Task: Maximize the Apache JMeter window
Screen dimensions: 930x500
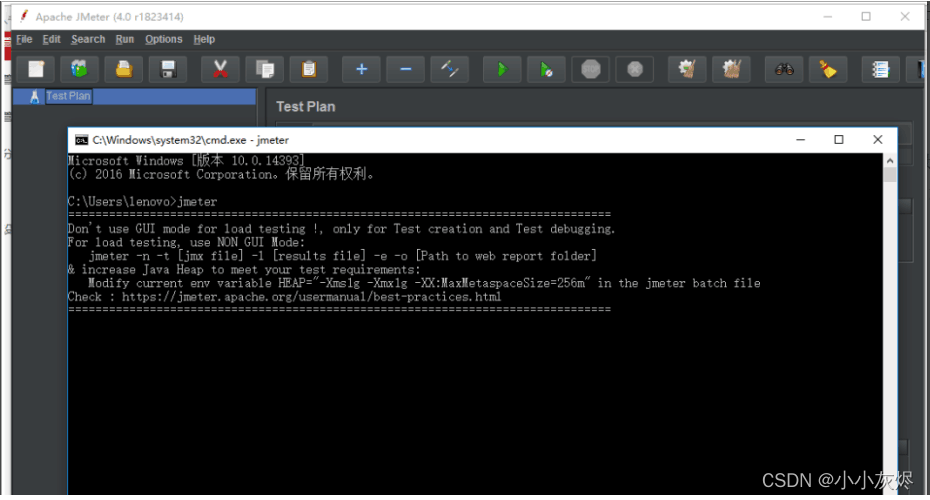Action: (866, 17)
